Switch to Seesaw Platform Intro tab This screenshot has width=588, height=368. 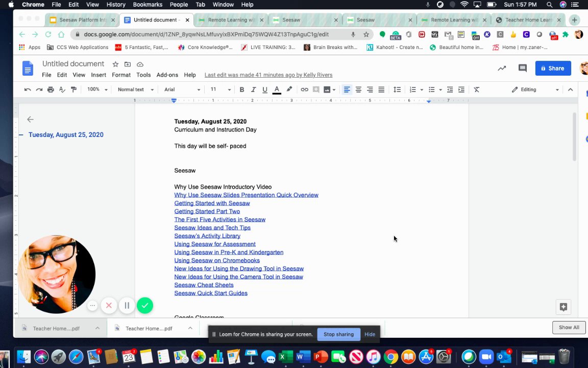pos(83,20)
